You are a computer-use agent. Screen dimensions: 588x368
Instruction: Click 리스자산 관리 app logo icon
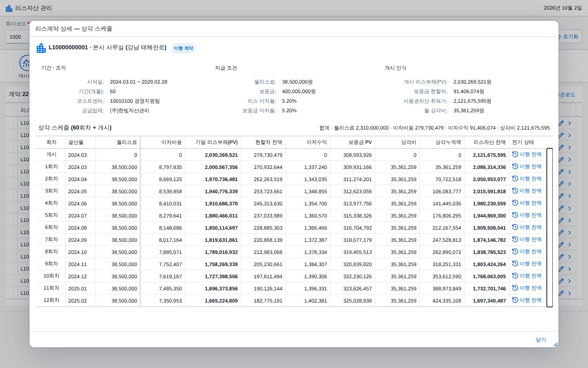[x=9, y=8]
